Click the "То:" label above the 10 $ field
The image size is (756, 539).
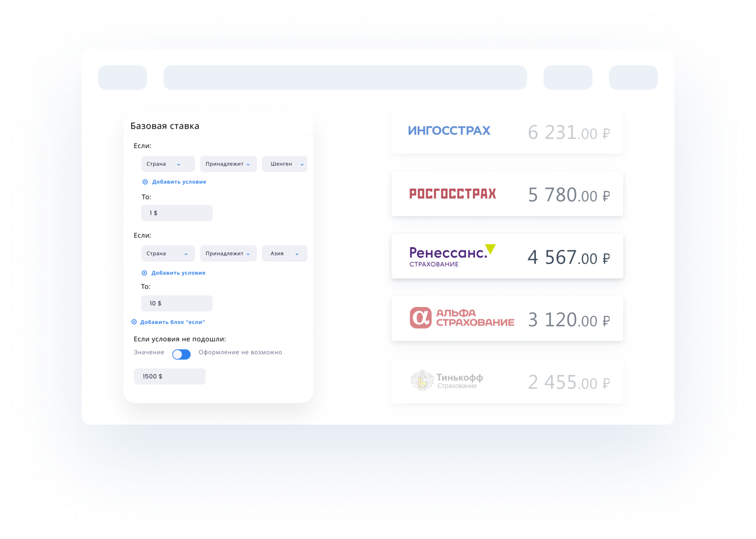146,287
